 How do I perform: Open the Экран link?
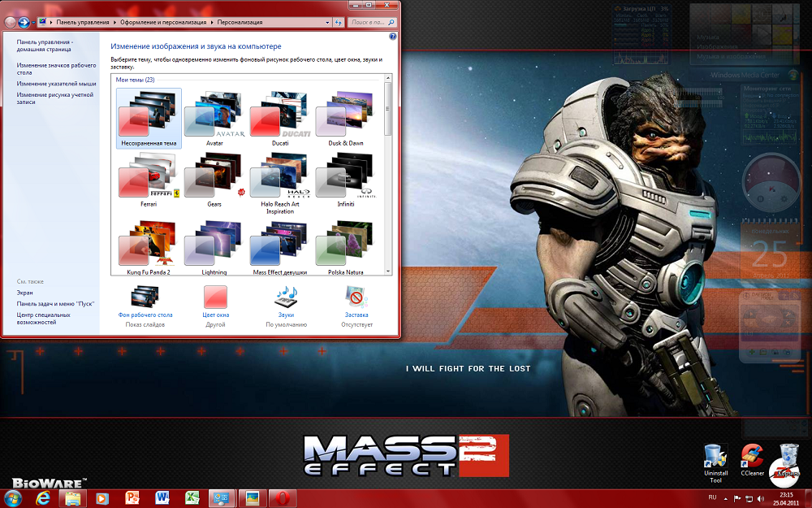click(x=24, y=293)
